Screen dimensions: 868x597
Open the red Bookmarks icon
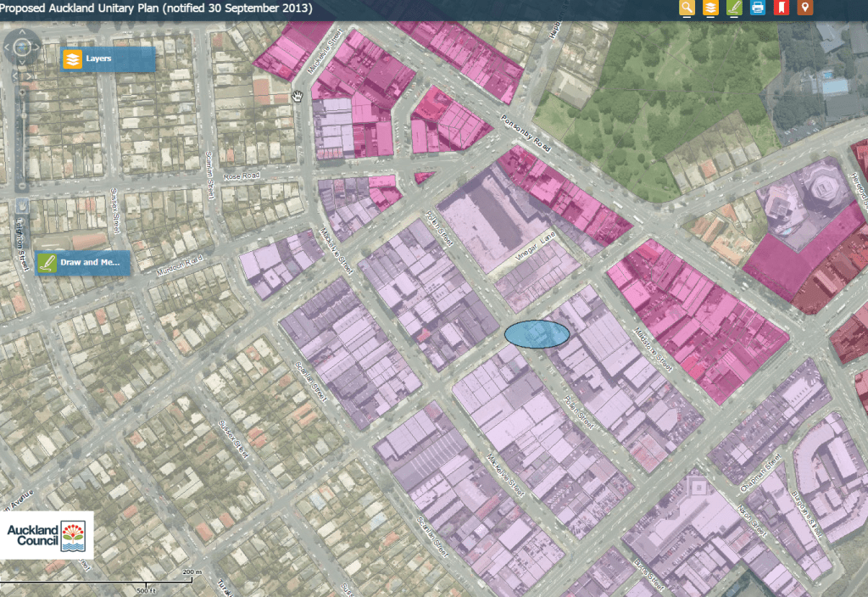click(782, 8)
